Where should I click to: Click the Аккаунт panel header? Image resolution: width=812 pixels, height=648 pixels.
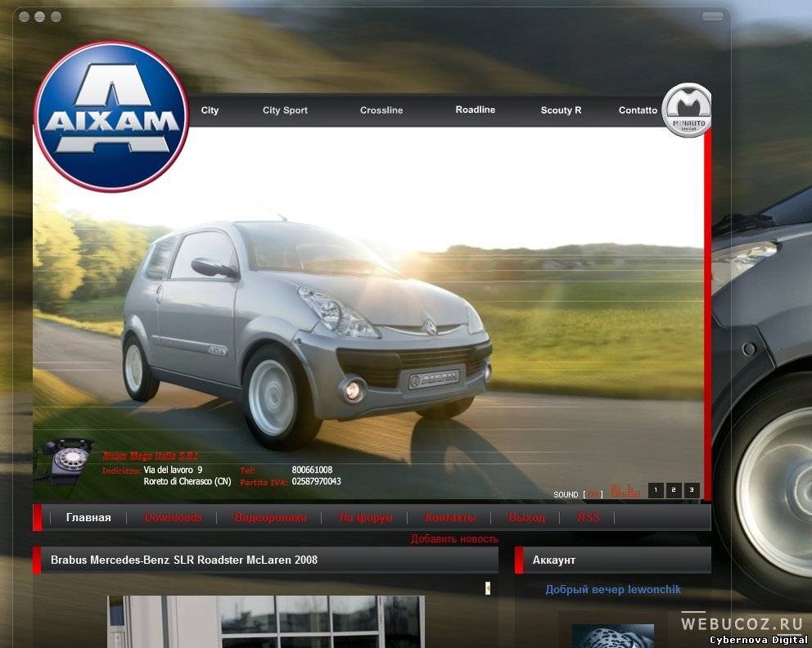(613, 560)
